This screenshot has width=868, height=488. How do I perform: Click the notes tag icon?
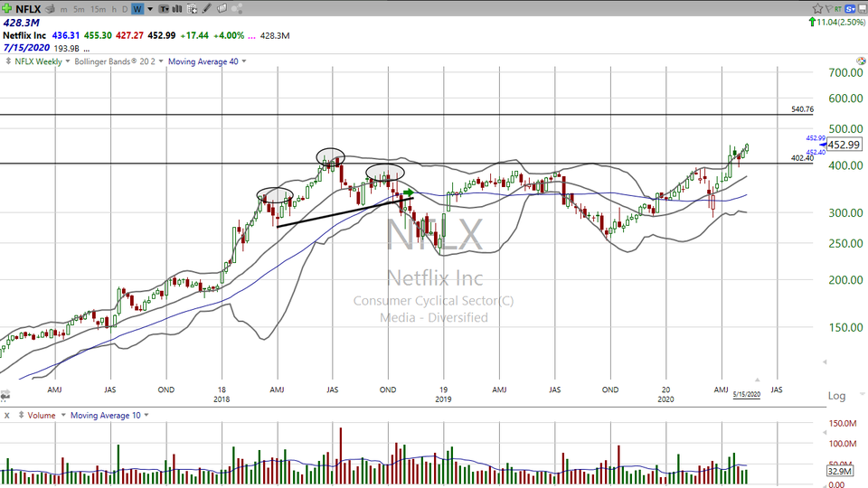[x=222, y=9]
